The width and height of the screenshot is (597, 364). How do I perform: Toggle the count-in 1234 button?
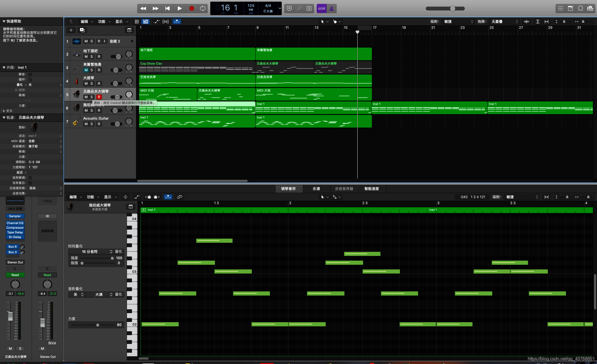point(321,9)
